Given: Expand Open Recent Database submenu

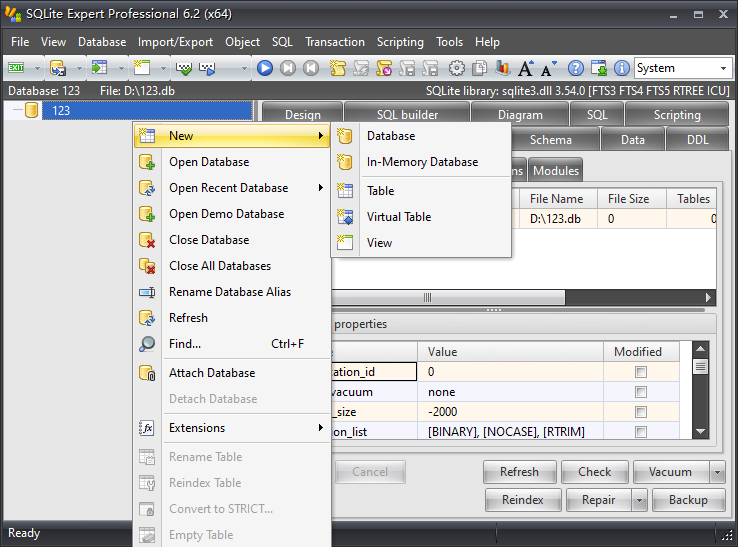Looking at the screenshot, I should pyautogui.click(x=321, y=188).
